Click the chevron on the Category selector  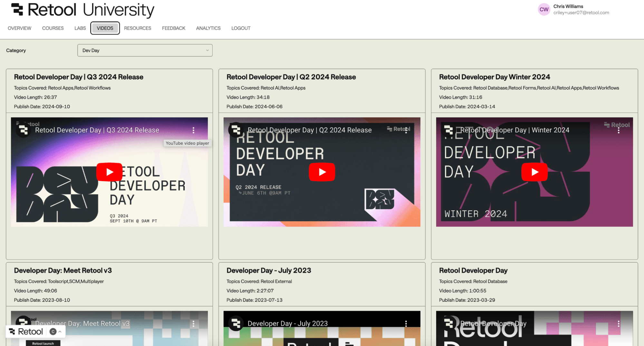[x=207, y=50]
